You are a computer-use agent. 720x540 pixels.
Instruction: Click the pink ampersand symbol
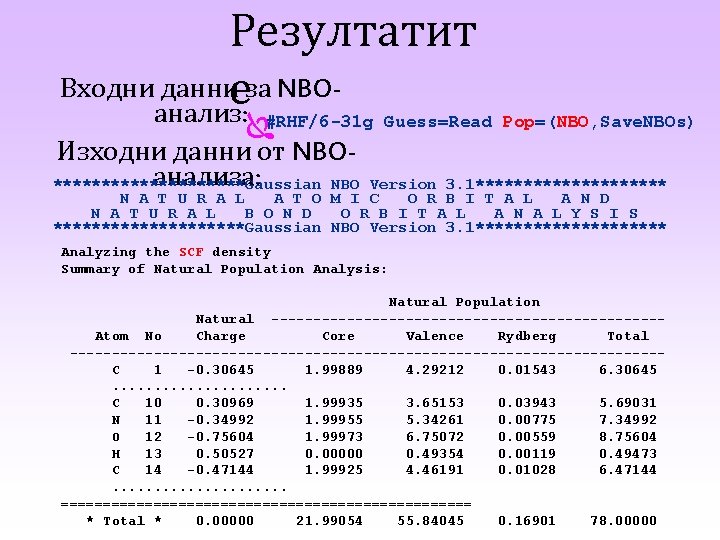click(x=260, y=127)
